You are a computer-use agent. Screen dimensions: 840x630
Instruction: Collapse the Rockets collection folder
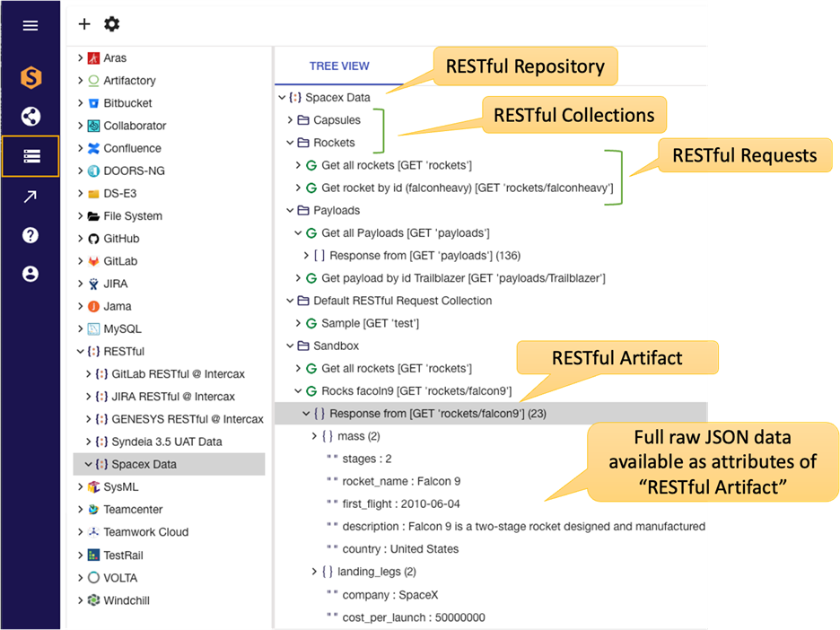[290, 143]
